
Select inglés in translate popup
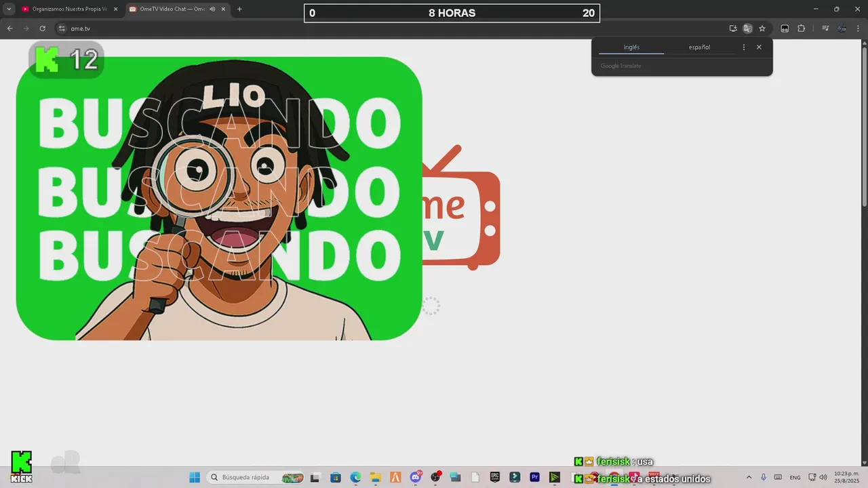631,47
